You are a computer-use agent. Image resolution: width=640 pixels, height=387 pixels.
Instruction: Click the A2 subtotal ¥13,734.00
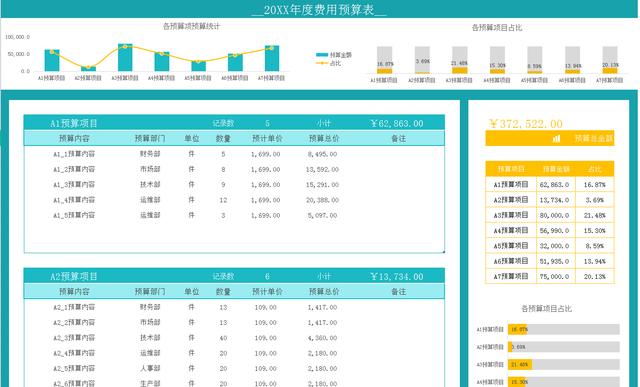pos(397,276)
